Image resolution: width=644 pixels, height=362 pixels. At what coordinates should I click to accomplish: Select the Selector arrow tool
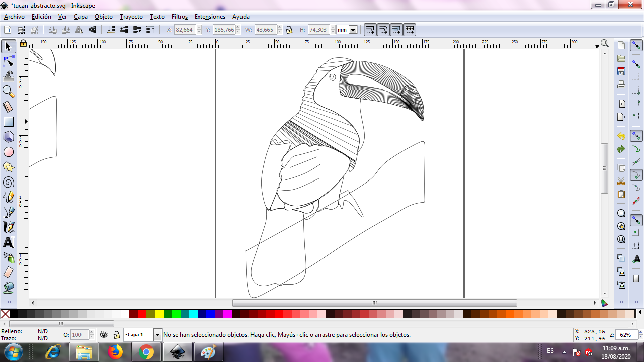point(8,47)
